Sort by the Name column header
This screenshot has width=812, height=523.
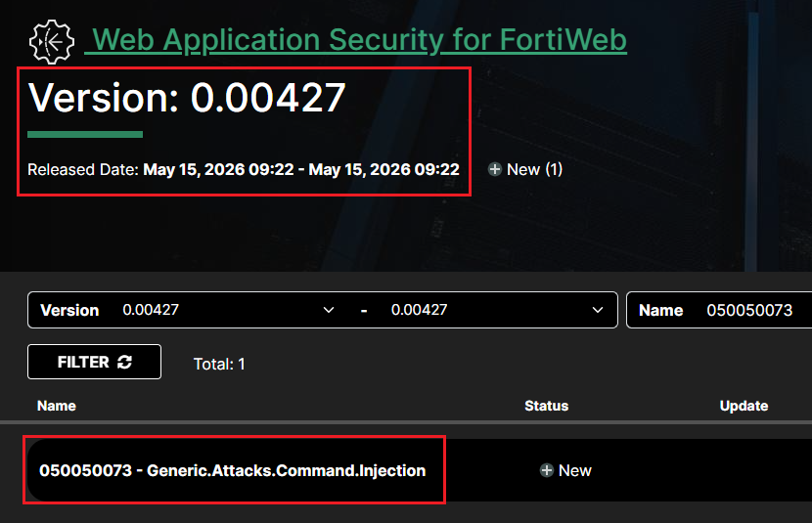tap(57, 406)
